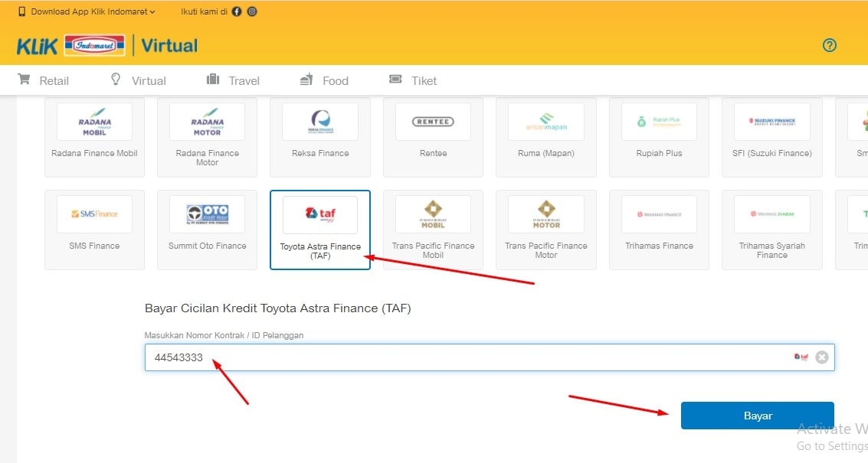Screen dimensions: 868x463
Task: Switch to the Travel tab
Action: (x=232, y=80)
